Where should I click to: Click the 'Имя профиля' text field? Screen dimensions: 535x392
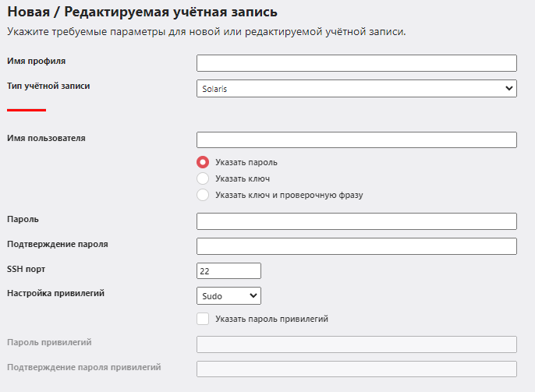click(x=356, y=63)
